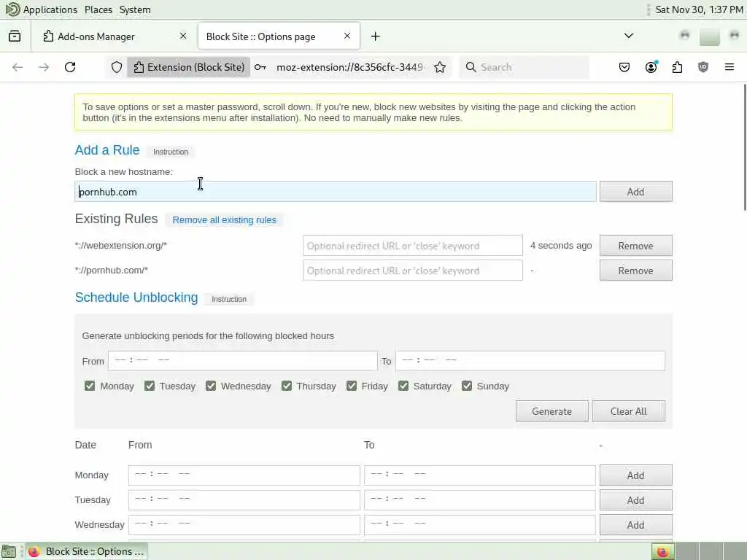Click the Block a new hostname field
Image resolution: width=747 pixels, height=560 pixels.
click(336, 192)
